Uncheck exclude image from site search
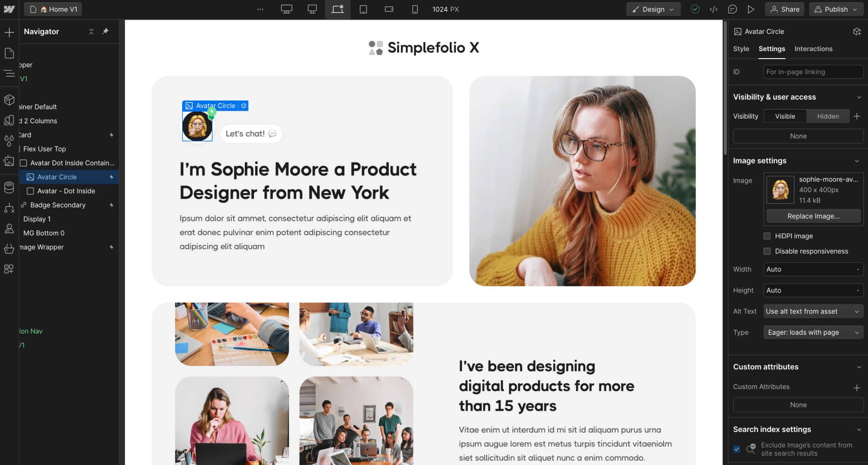Viewport: 868px width, 465px height. click(x=736, y=449)
